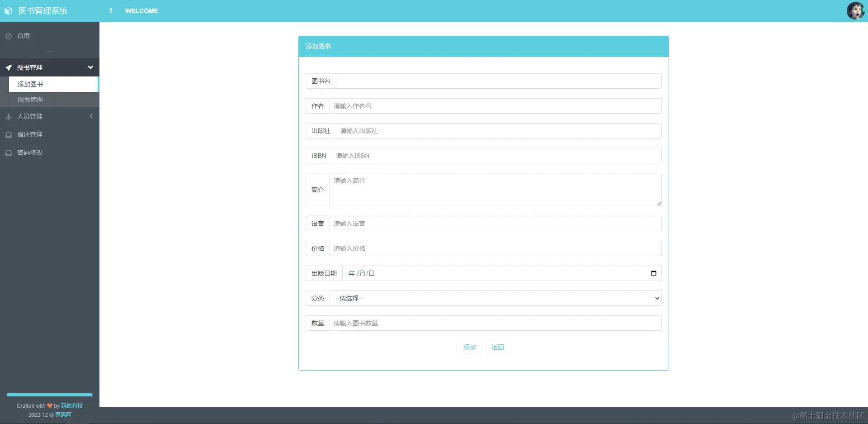
Task: Click the three-dot menu icon in top bar
Action: [x=111, y=10]
